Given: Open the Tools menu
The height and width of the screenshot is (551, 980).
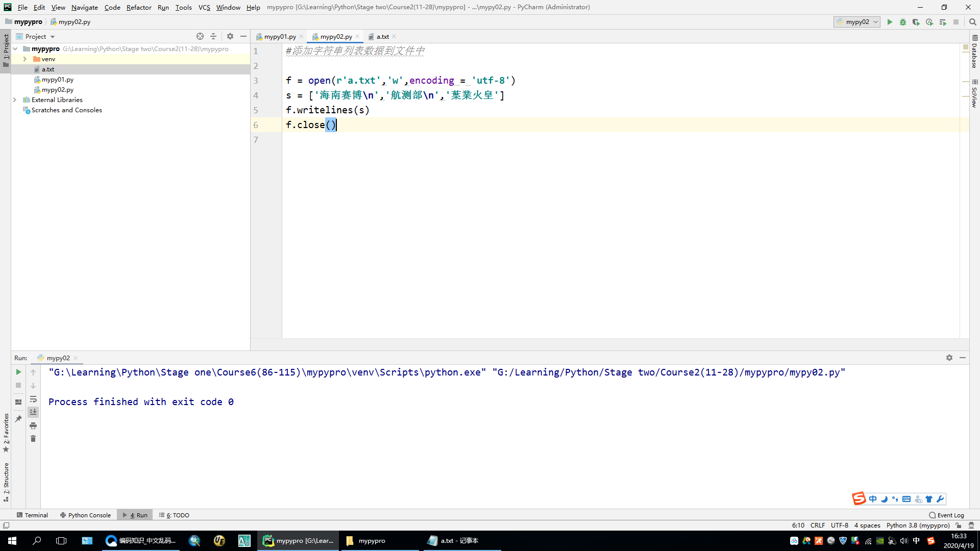Looking at the screenshot, I should coord(183,7).
